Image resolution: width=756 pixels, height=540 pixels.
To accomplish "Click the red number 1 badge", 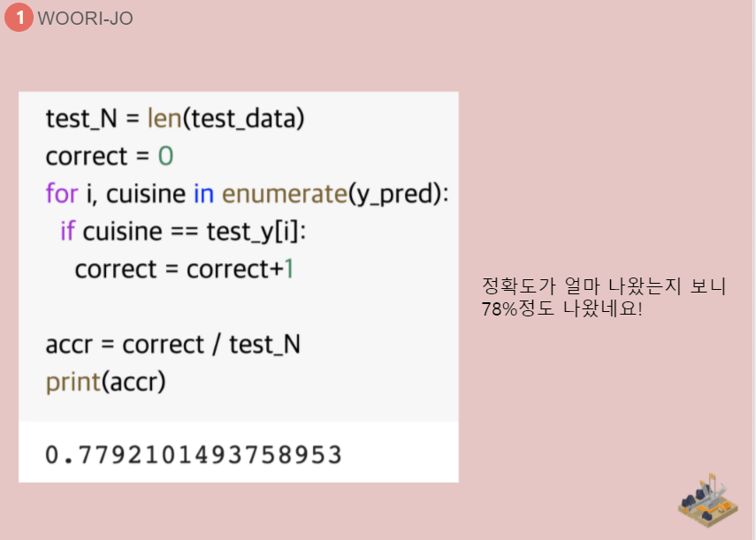I will tap(18, 18).
